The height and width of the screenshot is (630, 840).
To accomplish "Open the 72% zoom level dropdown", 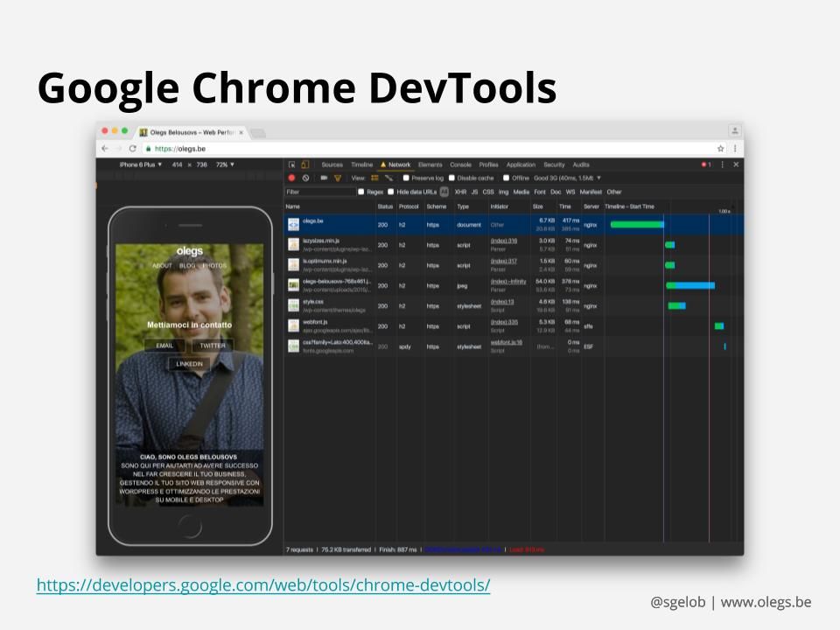I will tap(225, 164).
